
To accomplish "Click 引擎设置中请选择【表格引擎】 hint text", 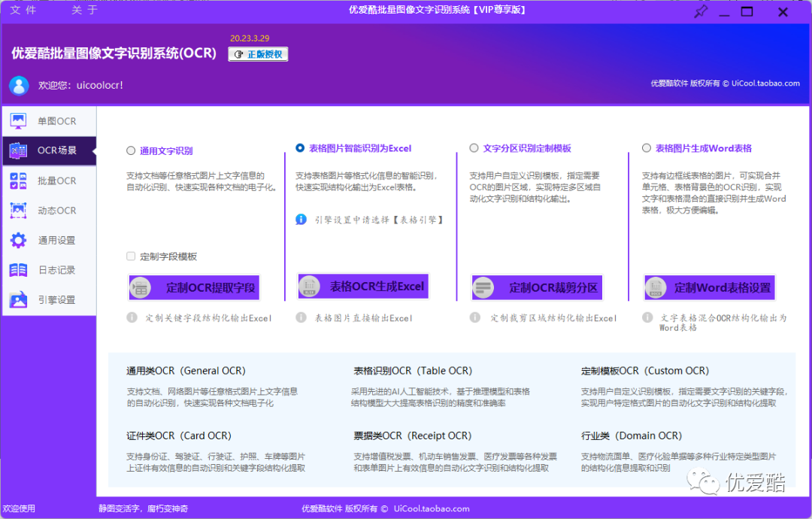I will (380, 220).
